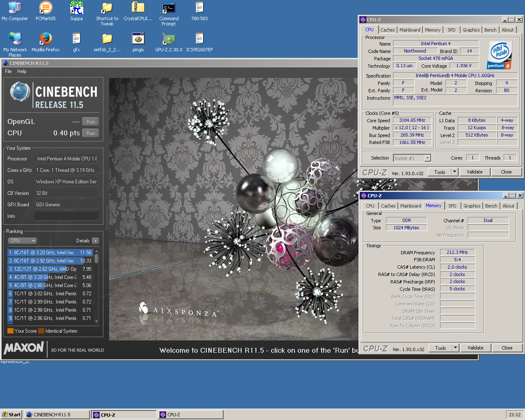
Task: Click Validate in top CPU-Z window
Action: tap(475, 172)
